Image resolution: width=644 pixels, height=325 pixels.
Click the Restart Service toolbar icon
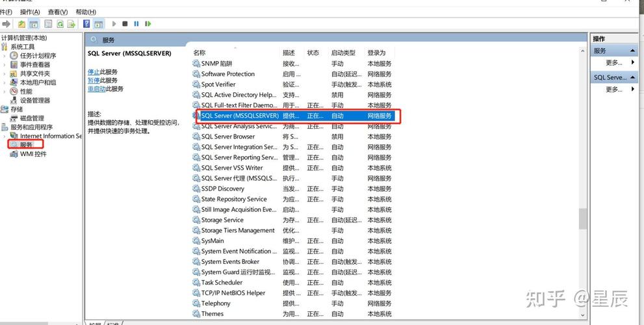(x=148, y=24)
